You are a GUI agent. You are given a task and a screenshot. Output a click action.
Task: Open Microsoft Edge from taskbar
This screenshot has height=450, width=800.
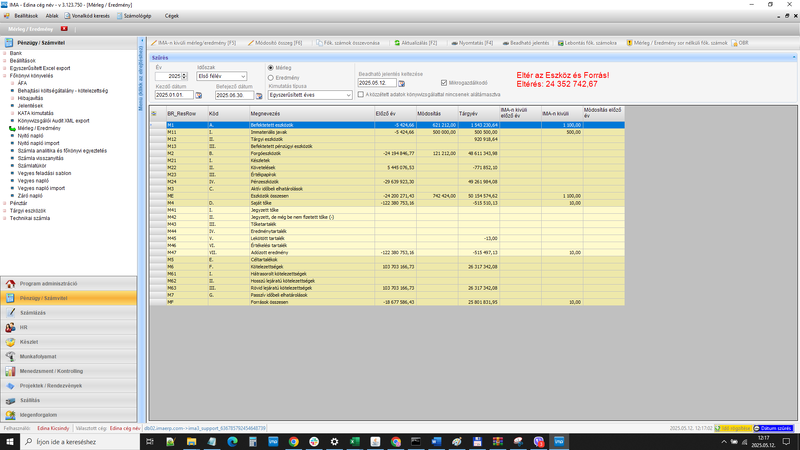232,442
